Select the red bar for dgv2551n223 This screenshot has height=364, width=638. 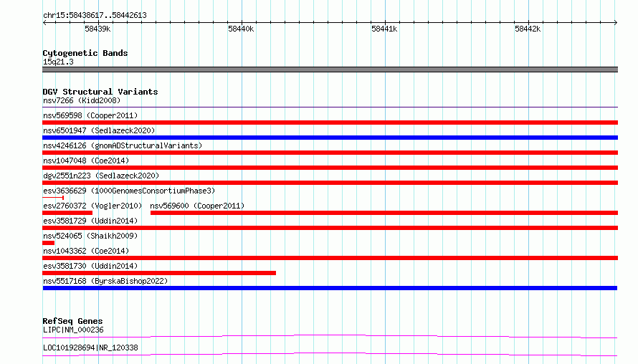(330, 183)
